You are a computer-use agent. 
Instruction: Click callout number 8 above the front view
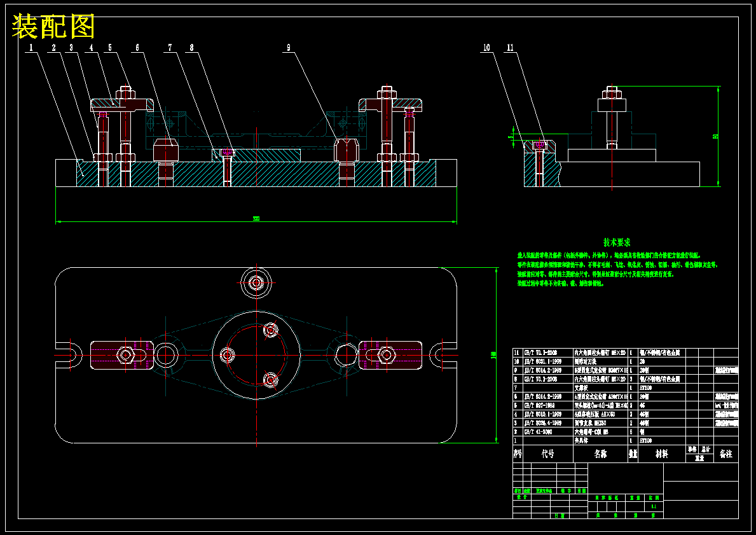pyautogui.click(x=192, y=48)
